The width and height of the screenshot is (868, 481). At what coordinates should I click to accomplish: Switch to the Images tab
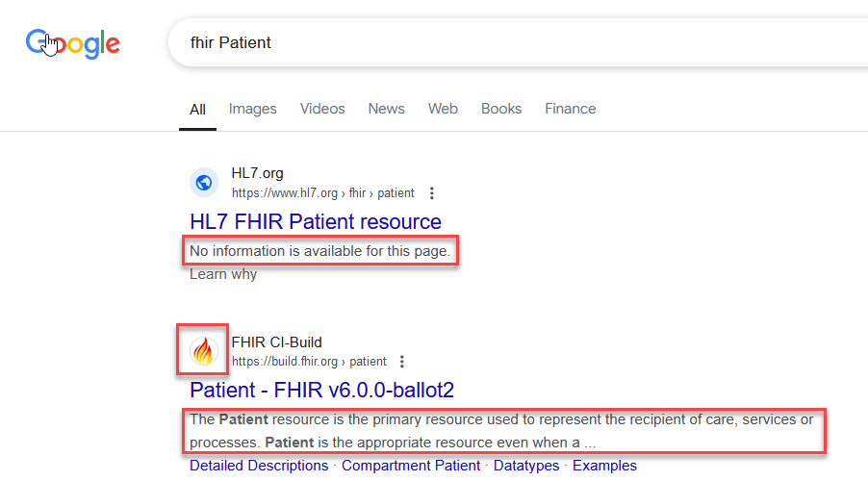click(252, 109)
